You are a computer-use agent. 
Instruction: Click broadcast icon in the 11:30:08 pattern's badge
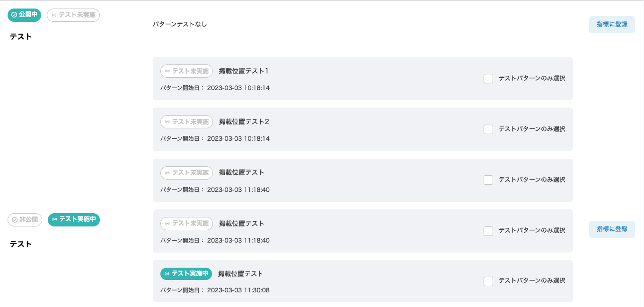pyautogui.click(x=167, y=274)
